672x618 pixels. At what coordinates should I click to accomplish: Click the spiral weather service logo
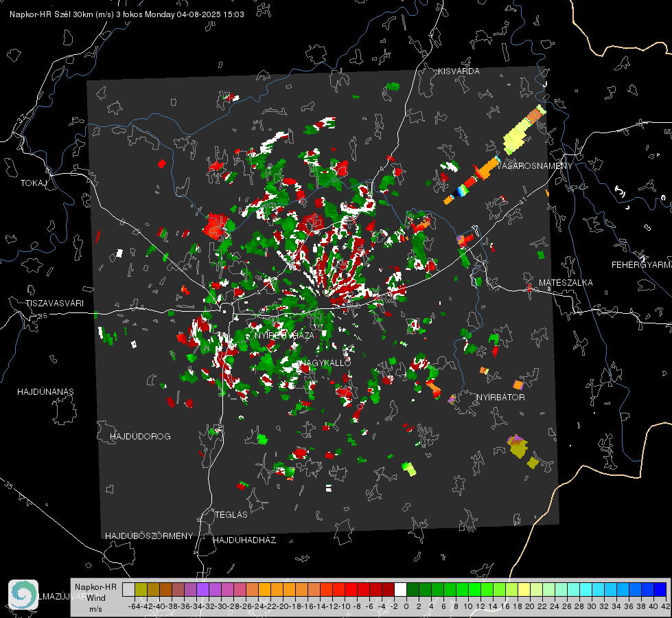coord(23,595)
